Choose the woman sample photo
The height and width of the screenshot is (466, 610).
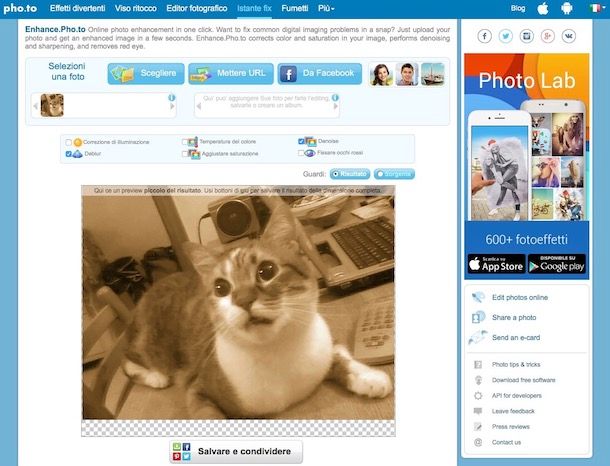[x=381, y=74]
